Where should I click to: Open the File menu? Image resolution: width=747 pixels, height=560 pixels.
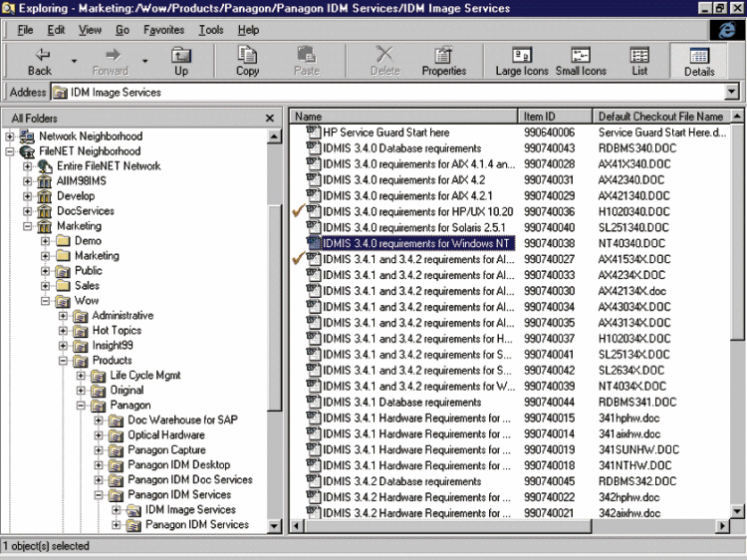pos(25,30)
